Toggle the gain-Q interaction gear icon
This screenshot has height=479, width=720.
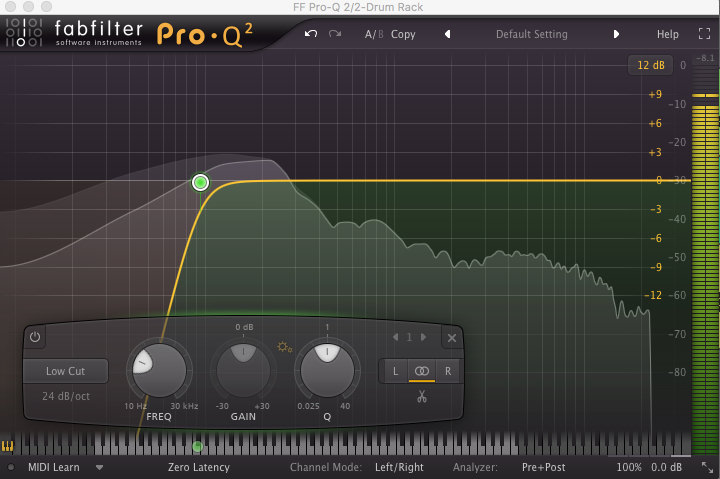(284, 347)
